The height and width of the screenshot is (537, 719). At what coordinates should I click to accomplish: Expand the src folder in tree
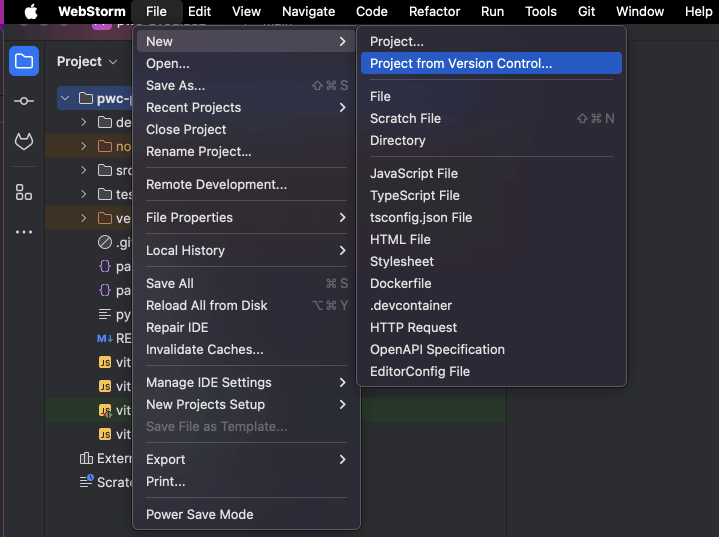[x=85, y=170]
